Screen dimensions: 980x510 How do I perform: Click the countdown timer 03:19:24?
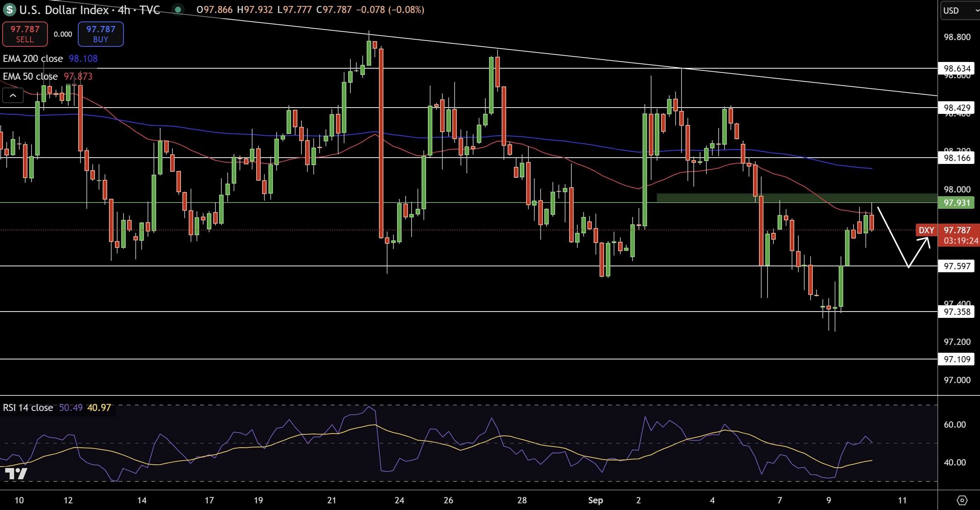961,241
